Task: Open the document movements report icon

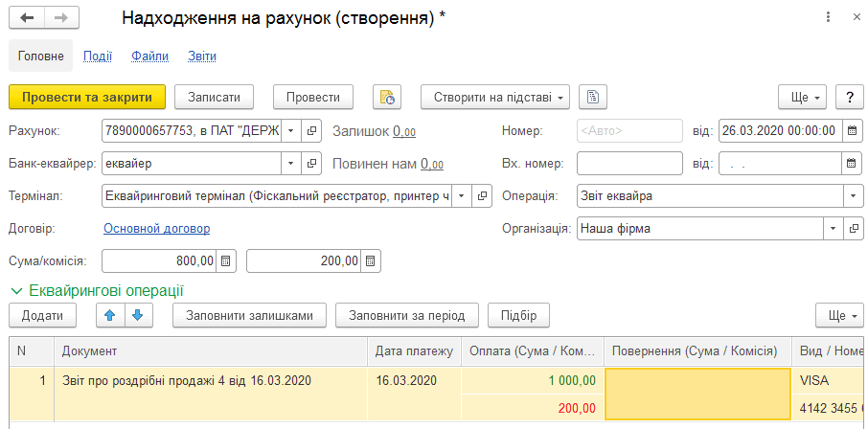Action: [x=387, y=98]
